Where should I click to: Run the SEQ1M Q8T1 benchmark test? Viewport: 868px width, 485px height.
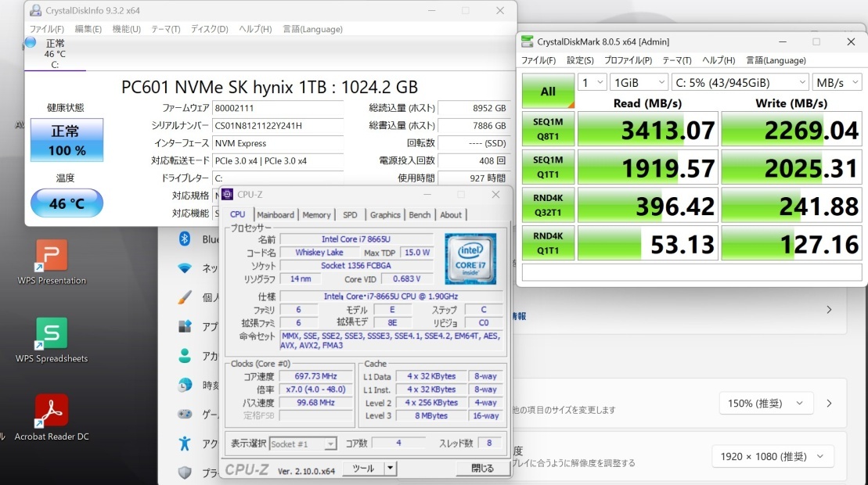click(x=548, y=128)
